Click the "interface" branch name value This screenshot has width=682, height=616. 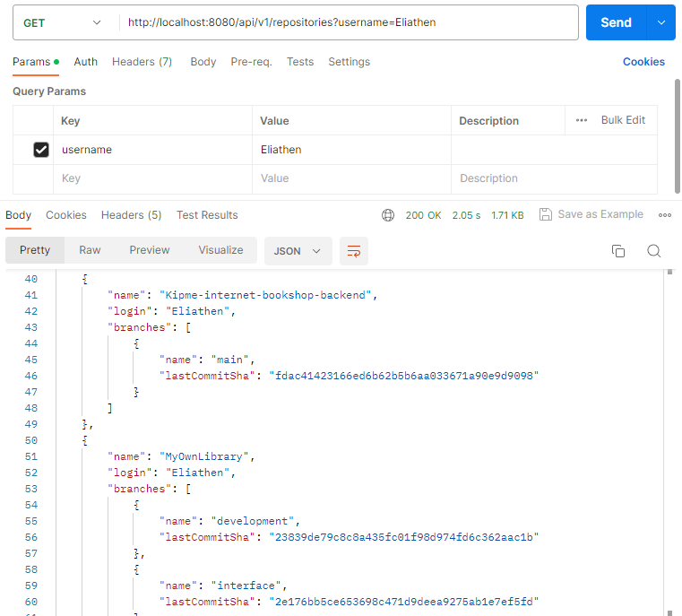click(x=246, y=586)
